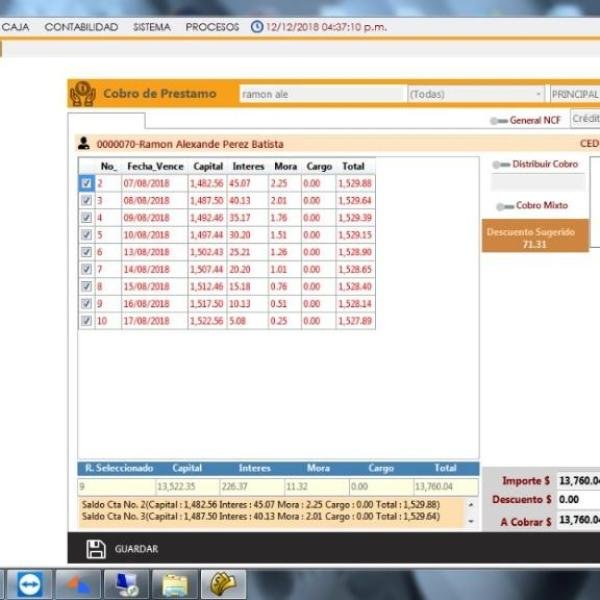This screenshot has height=600, width=600.
Task: Click customer name 0000070-Ramon Alexande Perez Batista
Action: (190, 144)
